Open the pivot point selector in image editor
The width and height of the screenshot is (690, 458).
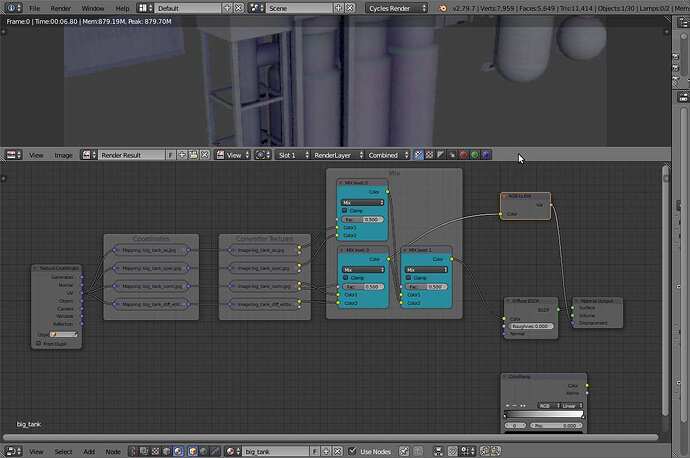263,155
